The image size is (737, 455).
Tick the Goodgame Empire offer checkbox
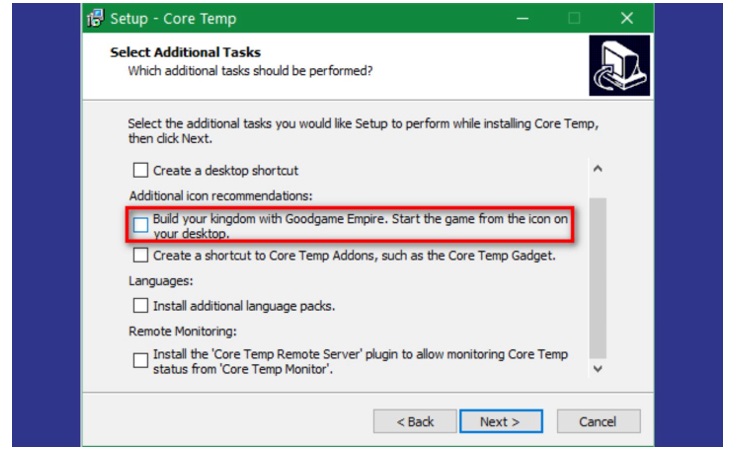[x=141, y=224]
